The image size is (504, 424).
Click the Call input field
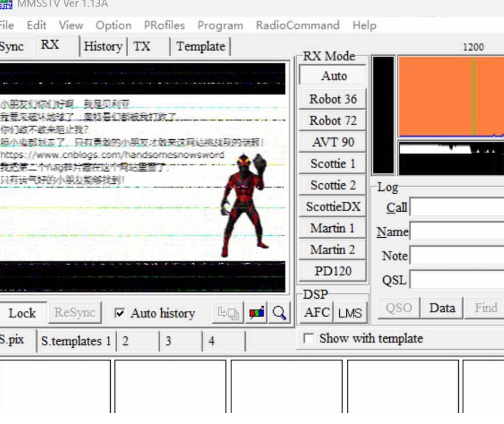[x=457, y=207]
